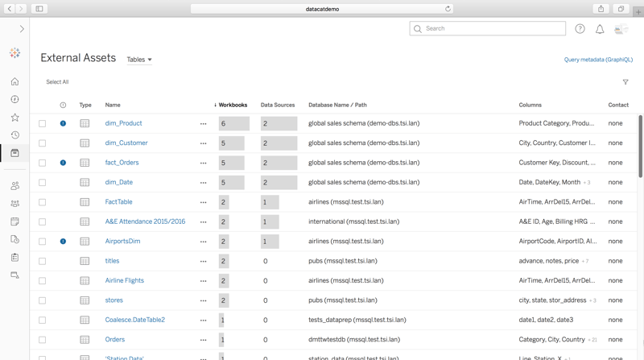Image resolution: width=644 pixels, height=360 pixels.
Task: Open the Tables type dropdown
Action: 139,60
